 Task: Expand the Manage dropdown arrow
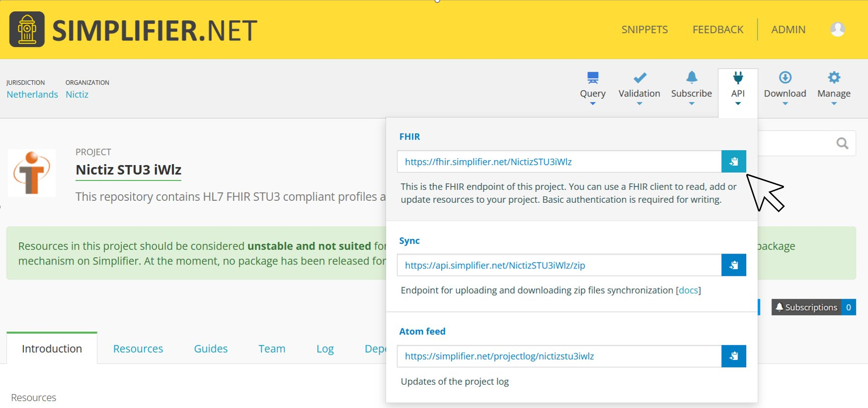[834, 104]
